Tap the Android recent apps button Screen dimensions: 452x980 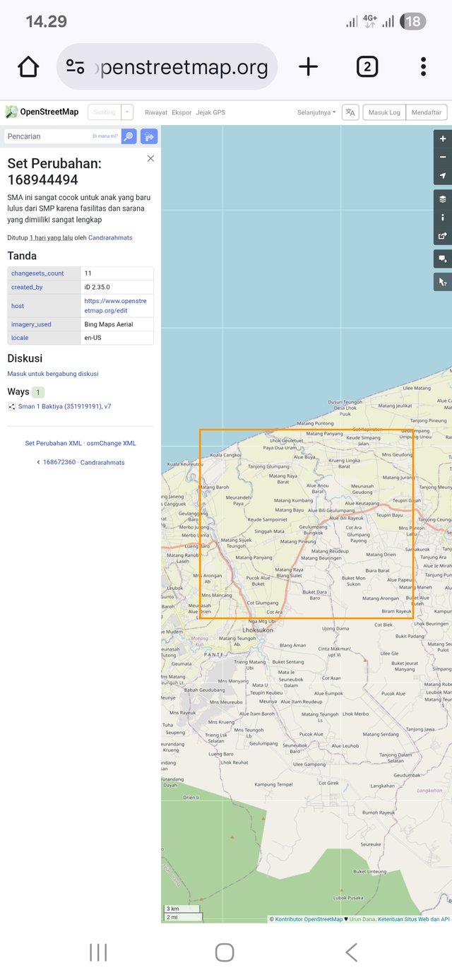pos(98,952)
